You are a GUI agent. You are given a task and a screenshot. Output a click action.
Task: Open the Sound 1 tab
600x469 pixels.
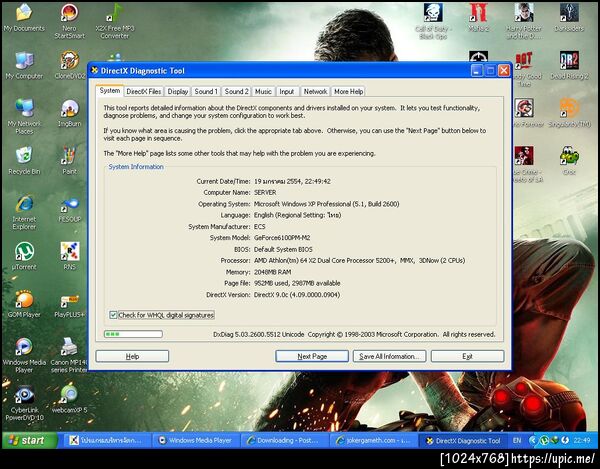[206, 91]
